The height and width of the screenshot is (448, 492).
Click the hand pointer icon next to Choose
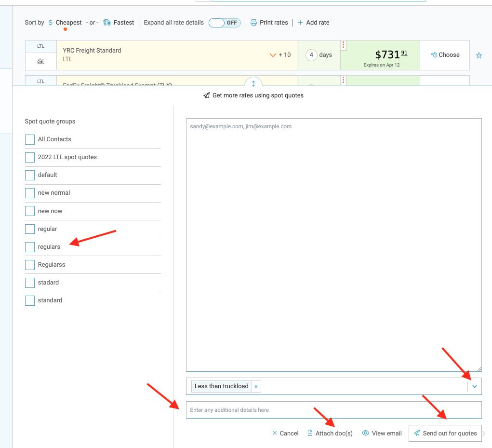pos(434,55)
